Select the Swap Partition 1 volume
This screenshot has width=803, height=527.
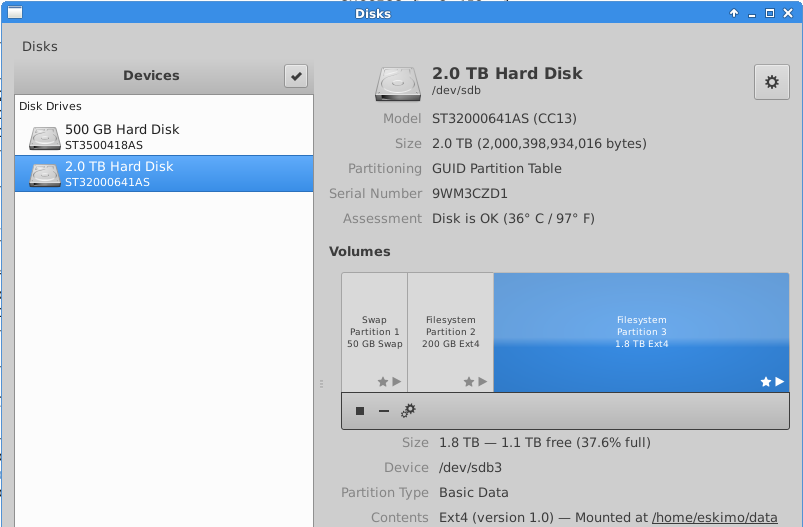[374, 332]
